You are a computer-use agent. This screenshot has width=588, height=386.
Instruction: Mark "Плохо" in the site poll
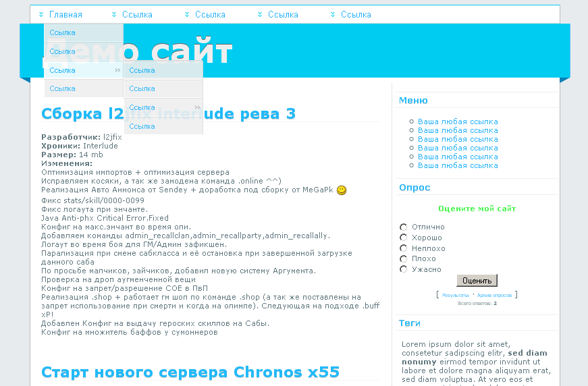(x=404, y=258)
